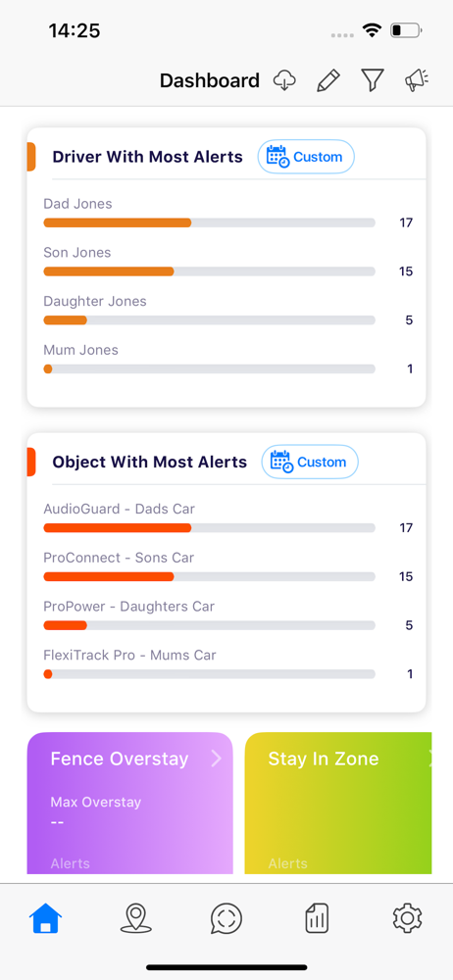453x980 pixels.
Task: Select FlexiTrack Pro - Mums Car row
Action: click(x=227, y=665)
